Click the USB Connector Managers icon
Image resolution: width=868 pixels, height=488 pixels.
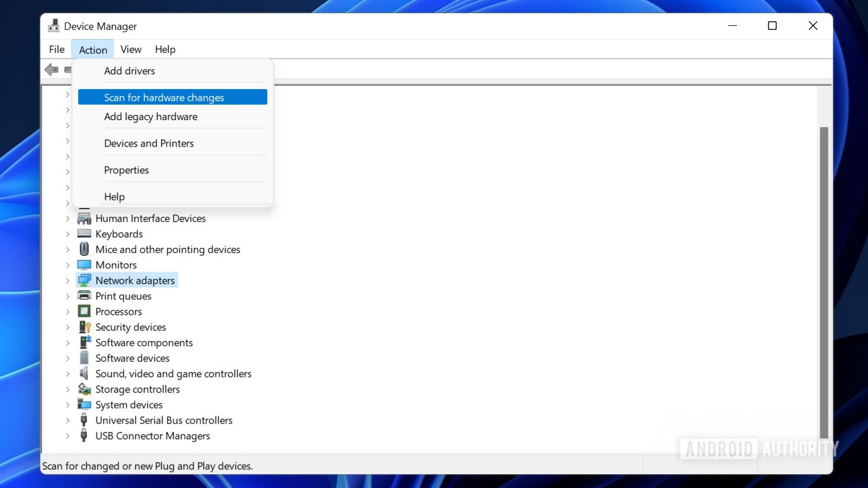(83, 436)
